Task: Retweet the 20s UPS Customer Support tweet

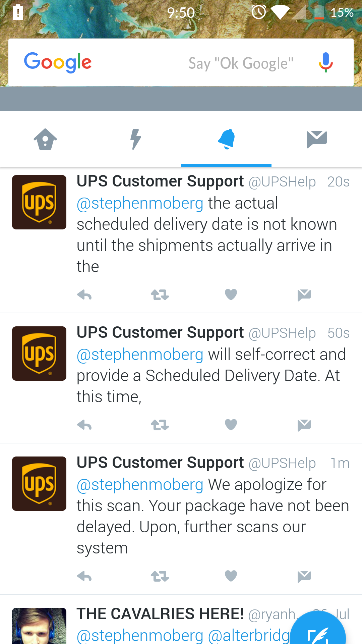Action: (x=160, y=295)
